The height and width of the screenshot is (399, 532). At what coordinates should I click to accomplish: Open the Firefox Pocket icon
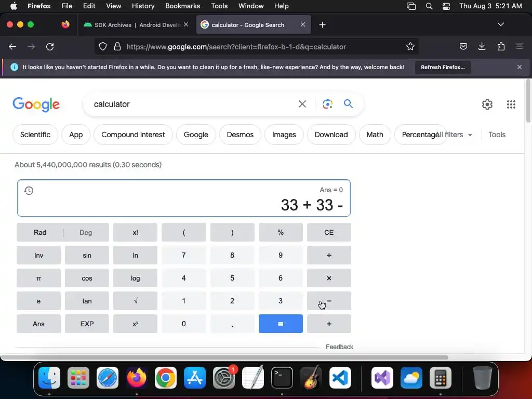coord(463,46)
